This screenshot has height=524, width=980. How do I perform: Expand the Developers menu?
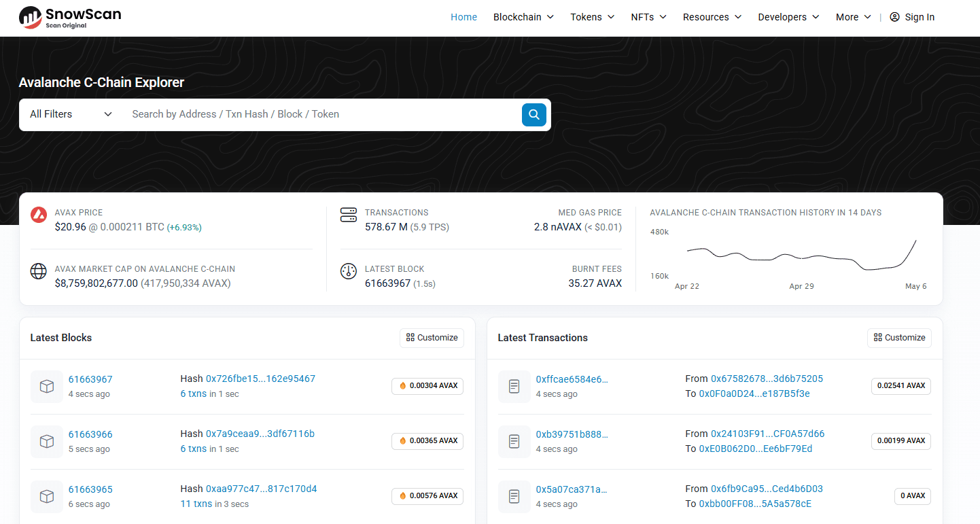tap(788, 17)
